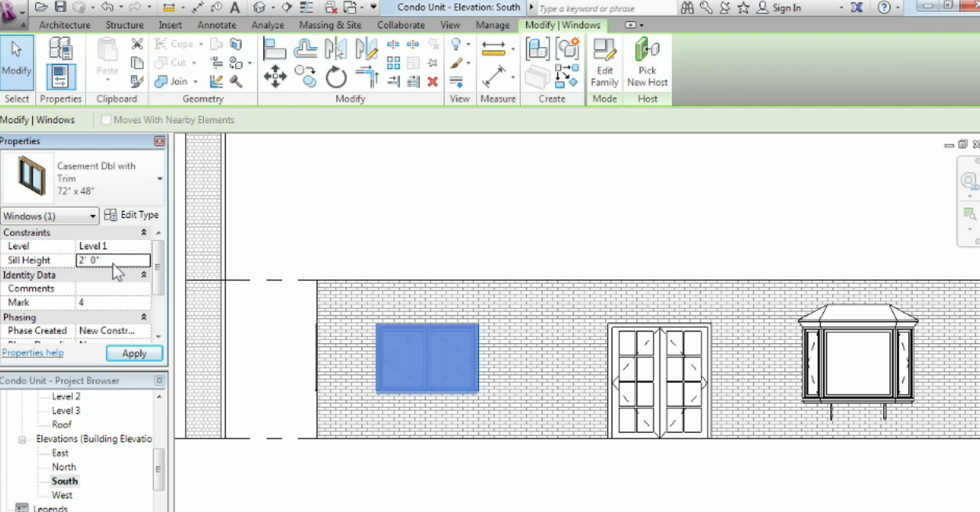Open the East elevation view
980x512 pixels.
pos(60,453)
